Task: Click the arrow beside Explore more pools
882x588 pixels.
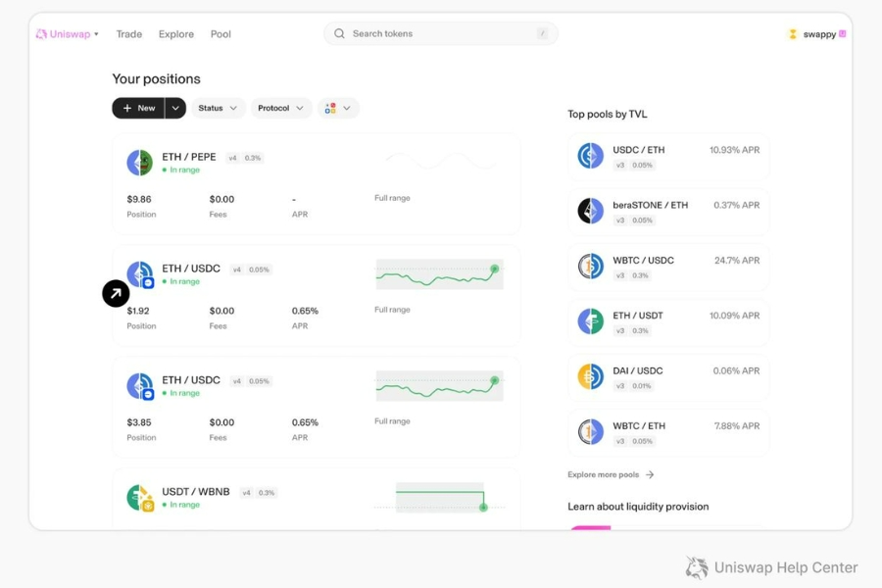Action: click(650, 475)
